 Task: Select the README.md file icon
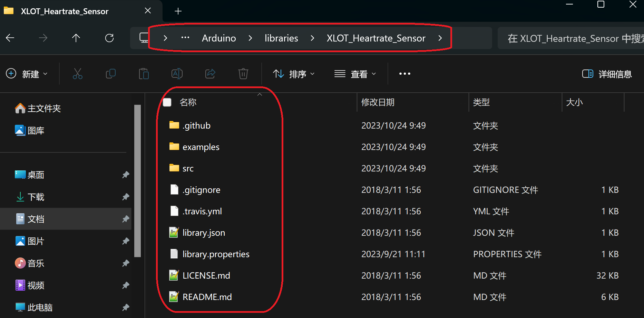174,297
